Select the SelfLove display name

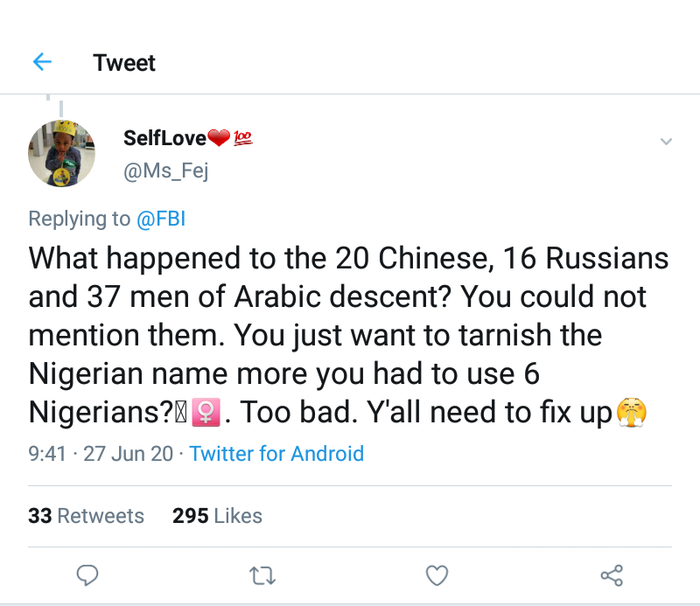(164, 137)
